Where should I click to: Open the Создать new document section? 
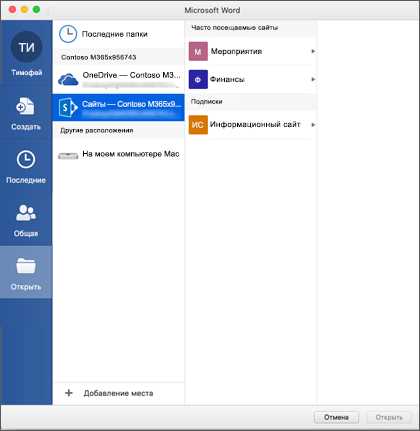[x=26, y=114]
